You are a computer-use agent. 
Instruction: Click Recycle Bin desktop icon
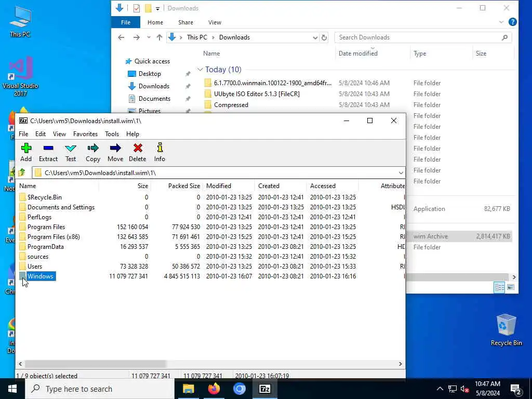(506, 330)
